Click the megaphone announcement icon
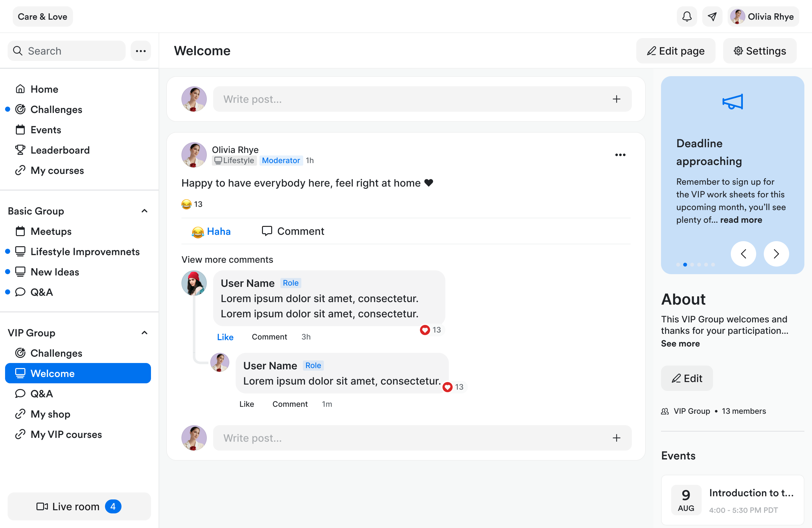Screen dimensions: 812x528 coord(732,102)
